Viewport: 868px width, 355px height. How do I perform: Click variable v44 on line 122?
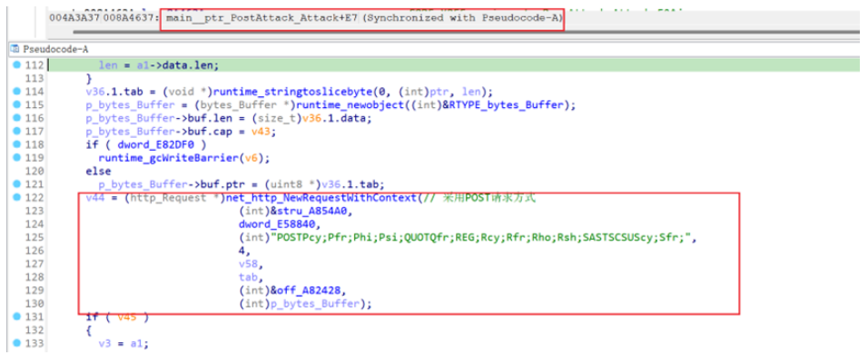coord(94,198)
